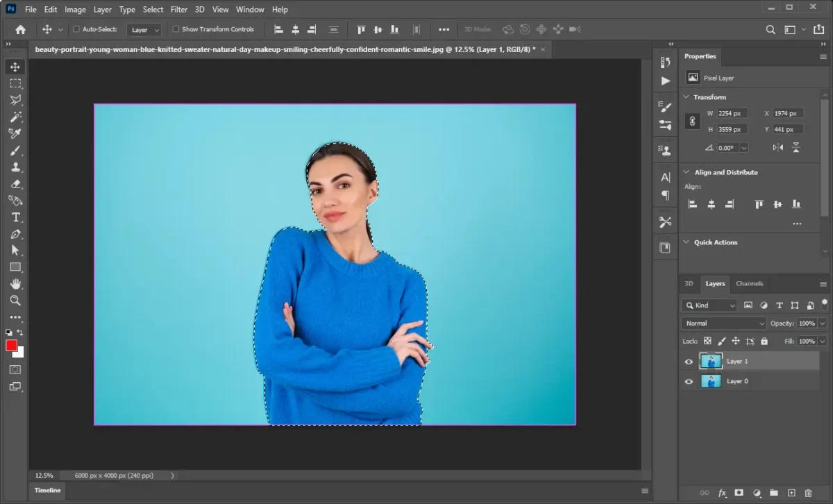Select the Eyedropper tool

15,133
